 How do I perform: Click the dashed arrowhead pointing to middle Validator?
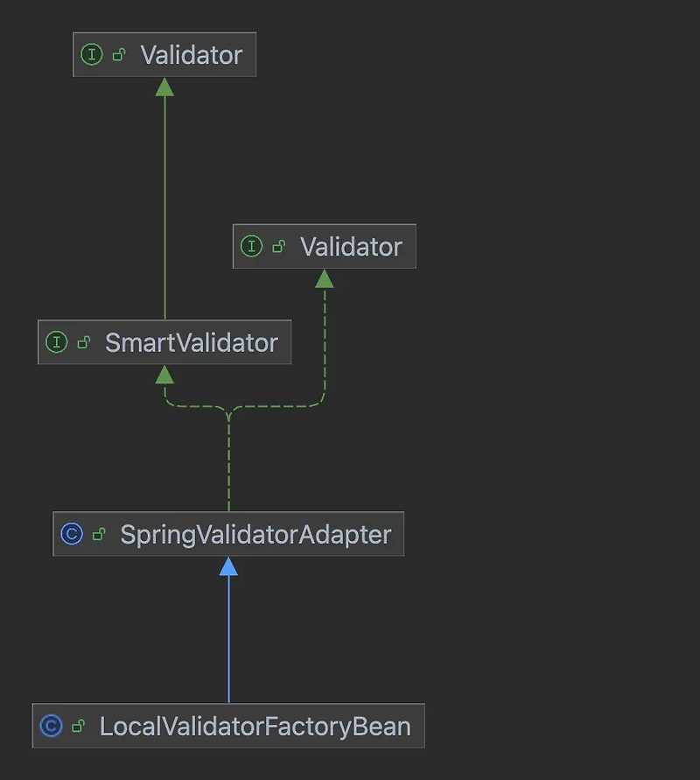point(324,280)
